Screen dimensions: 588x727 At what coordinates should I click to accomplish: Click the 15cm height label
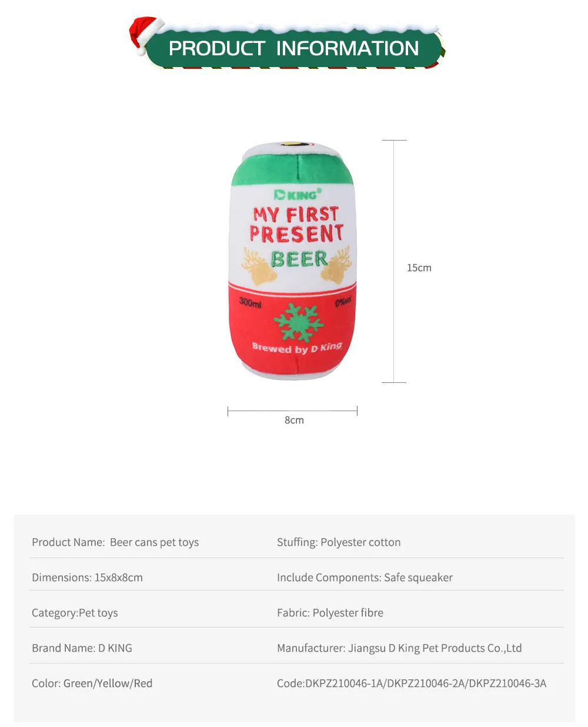pyautogui.click(x=419, y=268)
